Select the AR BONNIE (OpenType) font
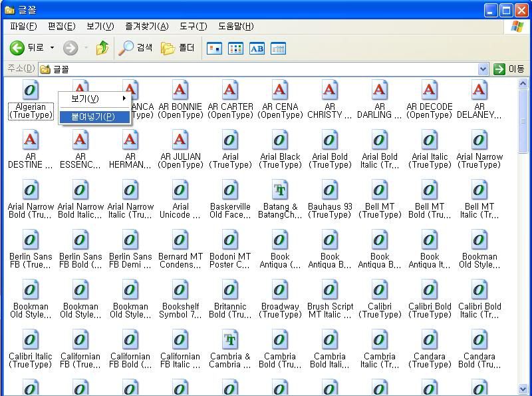 180,100
